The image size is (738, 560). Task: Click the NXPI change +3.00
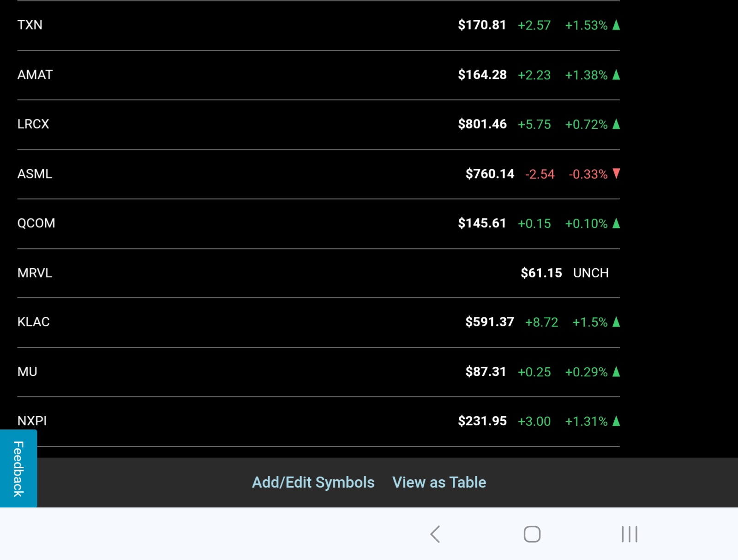pyautogui.click(x=534, y=422)
